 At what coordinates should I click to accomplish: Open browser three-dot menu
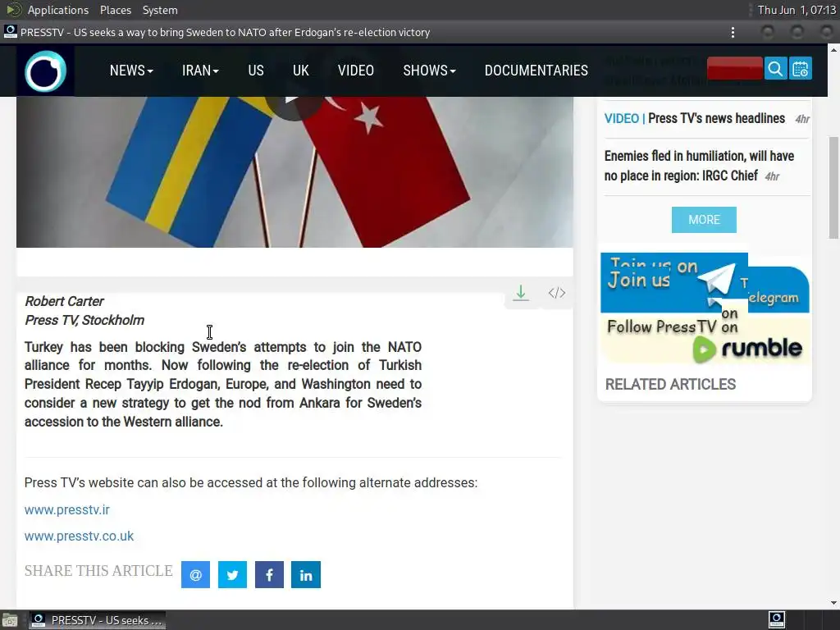[x=733, y=32]
